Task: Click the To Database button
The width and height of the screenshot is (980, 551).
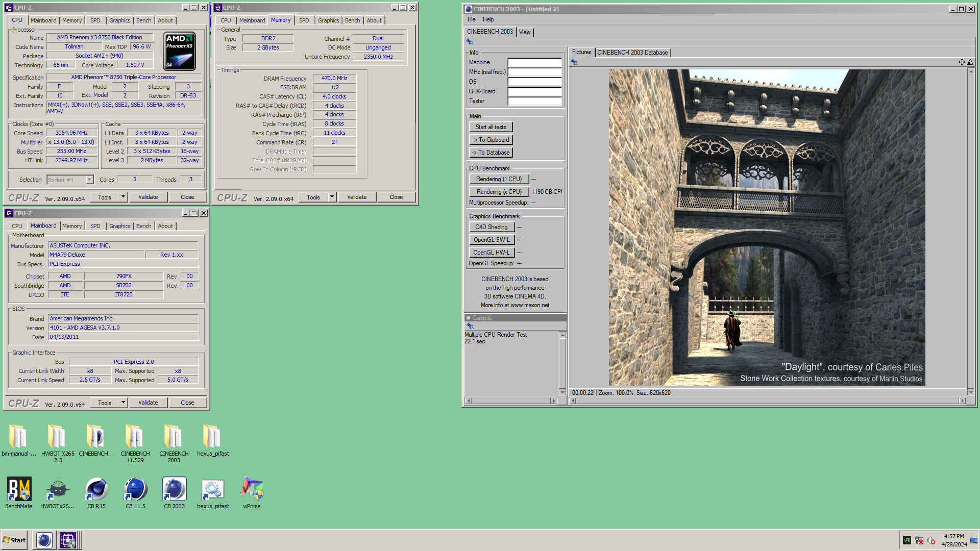Action: coord(491,153)
